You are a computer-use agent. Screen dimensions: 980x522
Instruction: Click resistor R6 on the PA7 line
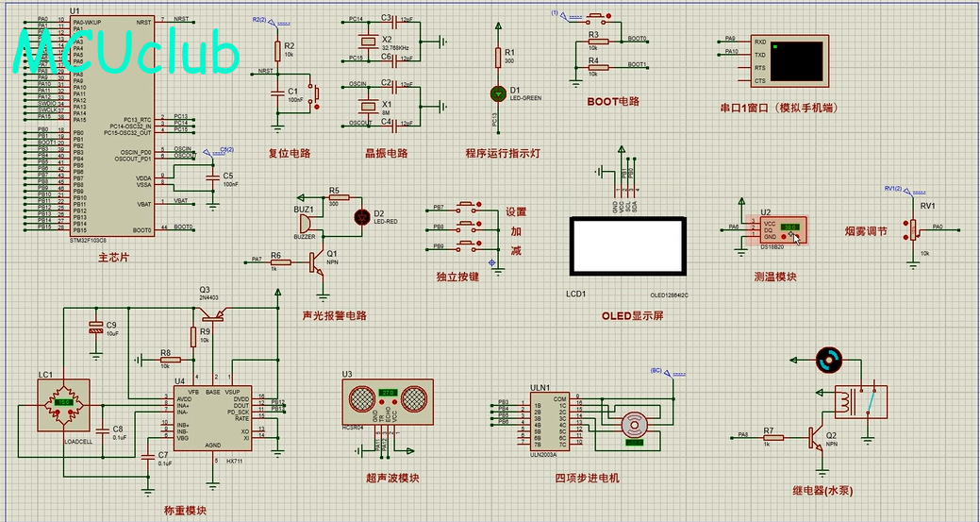(280, 261)
